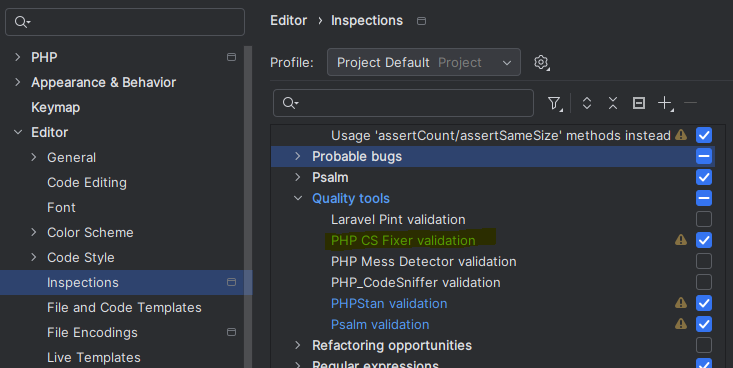The width and height of the screenshot is (733, 368).
Task: Enable PHP_CodeSniffer validation checkbox
Action: [704, 282]
